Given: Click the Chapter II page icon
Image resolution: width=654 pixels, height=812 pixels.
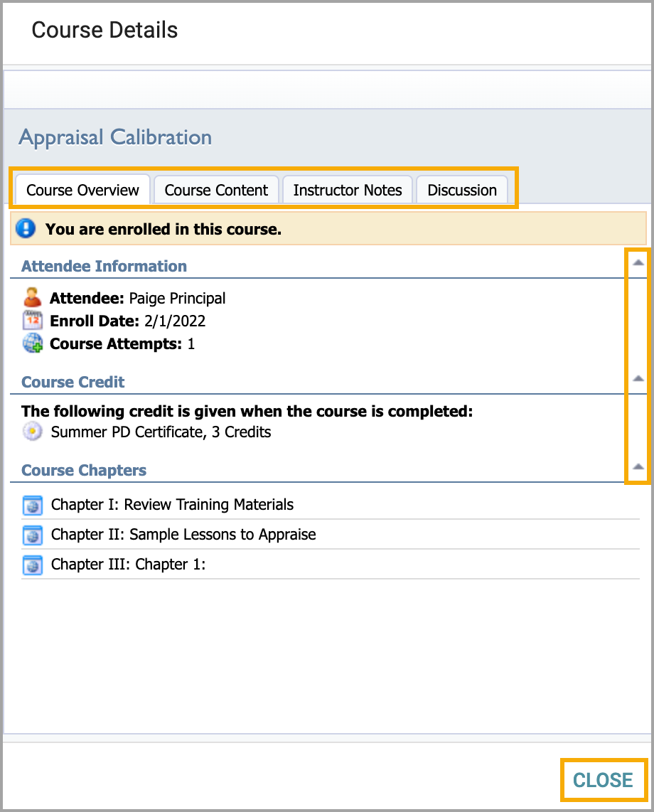Looking at the screenshot, I should click(x=32, y=535).
